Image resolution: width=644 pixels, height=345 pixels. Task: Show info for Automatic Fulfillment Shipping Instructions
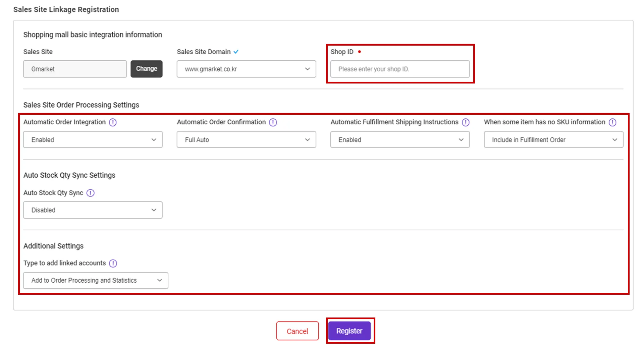(x=466, y=122)
